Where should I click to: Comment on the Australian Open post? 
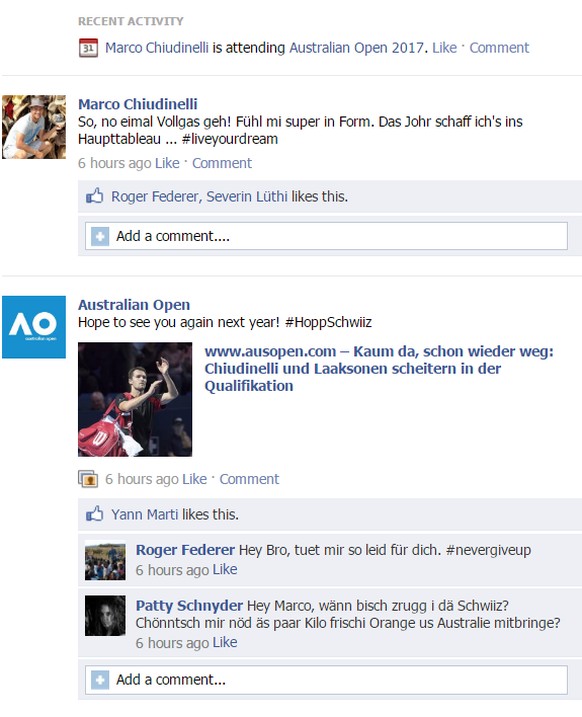[x=249, y=479]
